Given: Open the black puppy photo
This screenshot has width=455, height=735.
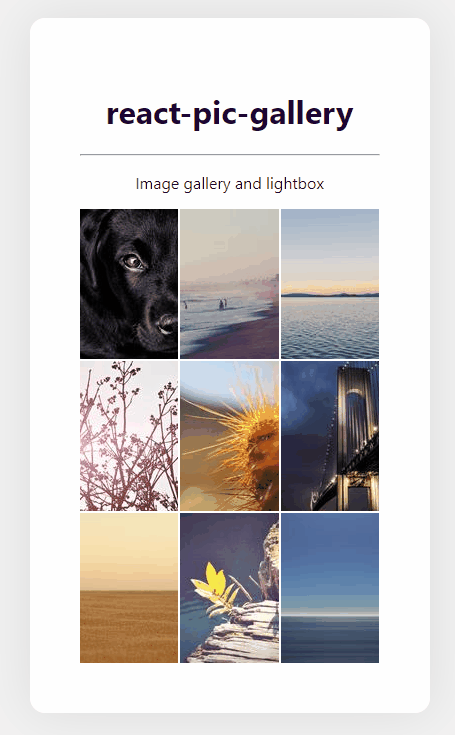Looking at the screenshot, I should point(129,284).
